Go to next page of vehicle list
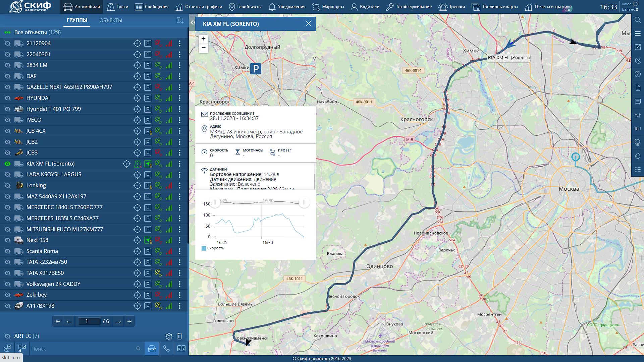The height and width of the screenshot is (362, 644). coord(118,321)
